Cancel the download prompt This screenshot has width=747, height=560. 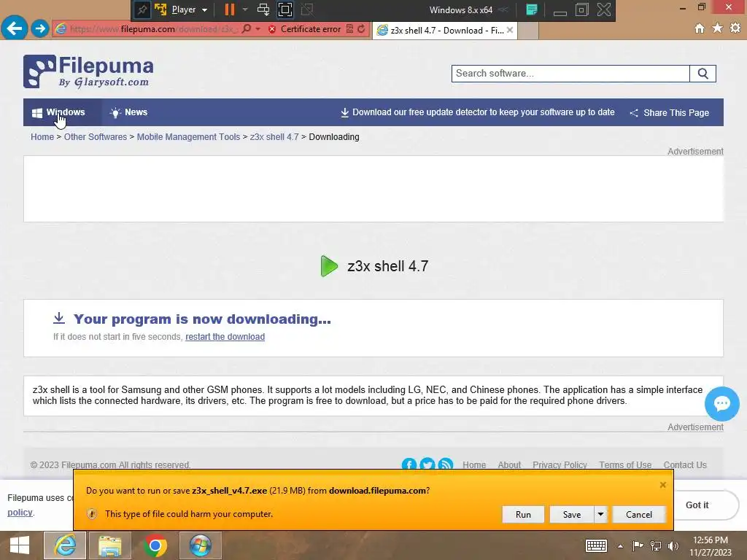pos(639,514)
